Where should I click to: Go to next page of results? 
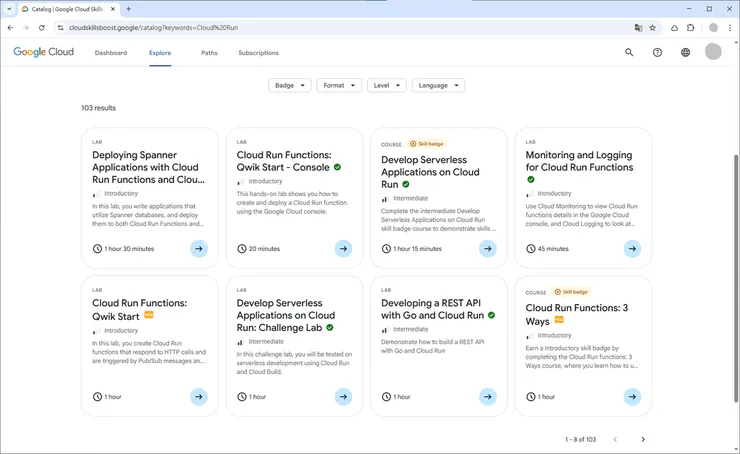click(x=643, y=439)
